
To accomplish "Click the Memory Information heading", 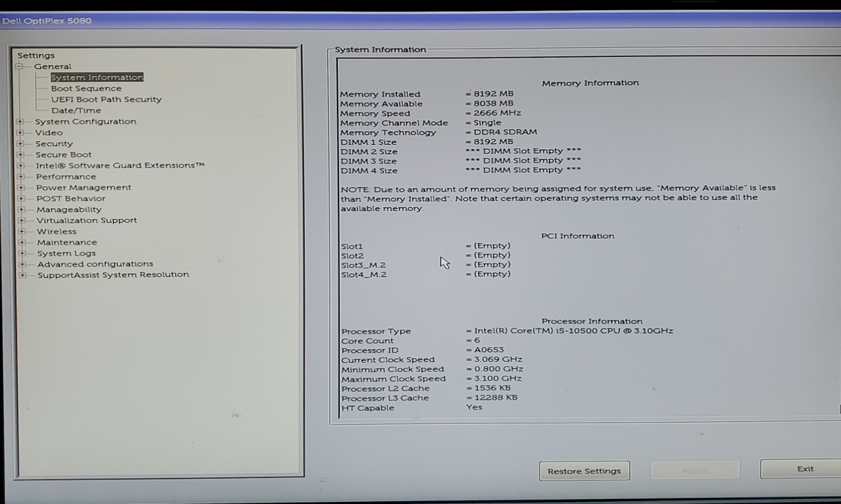I will 590,83.
